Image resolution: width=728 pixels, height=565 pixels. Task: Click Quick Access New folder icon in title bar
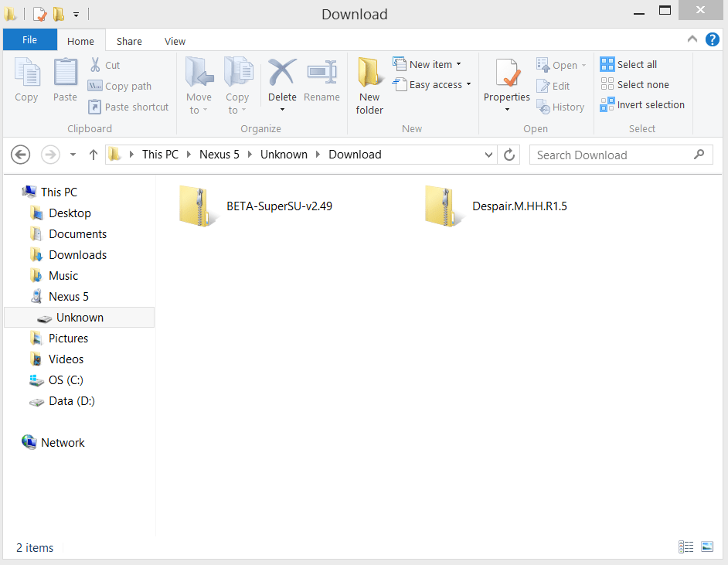pyautogui.click(x=59, y=14)
